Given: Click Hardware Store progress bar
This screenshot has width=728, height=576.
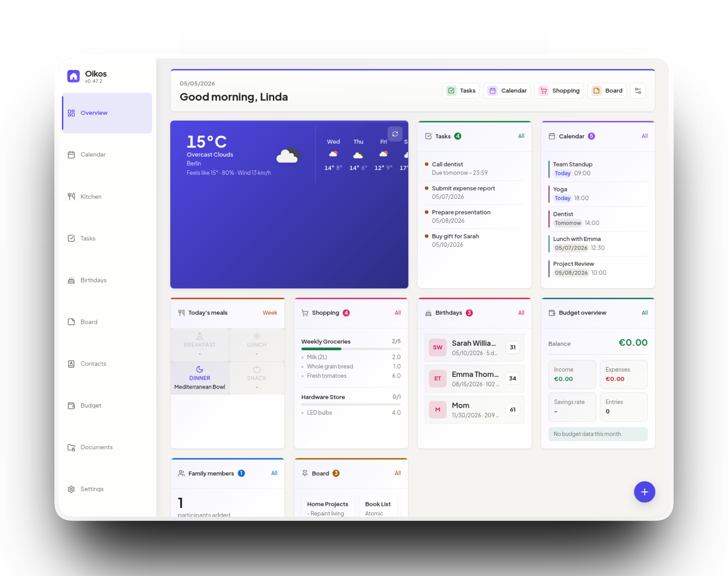Looking at the screenshot, I should pyautogui.click(x=351, y=405).
